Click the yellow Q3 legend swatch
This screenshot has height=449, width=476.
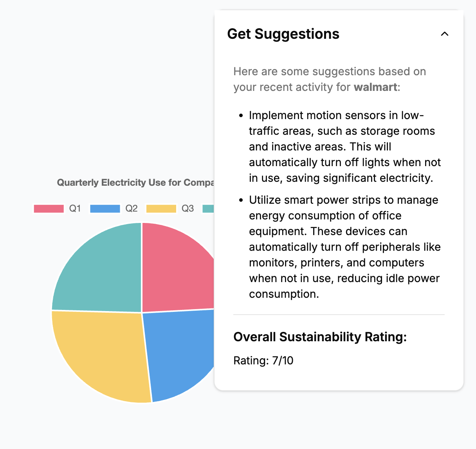(x=161, y=208)
